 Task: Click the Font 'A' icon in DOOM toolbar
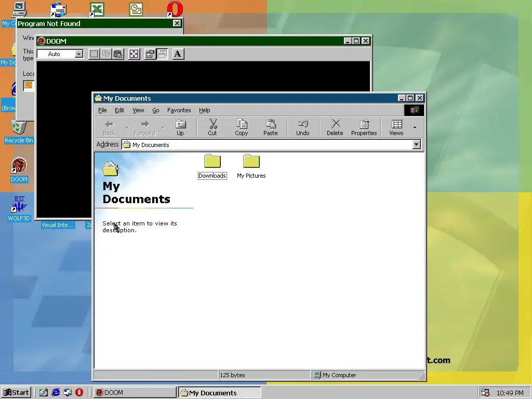click(x=178, y=54)
